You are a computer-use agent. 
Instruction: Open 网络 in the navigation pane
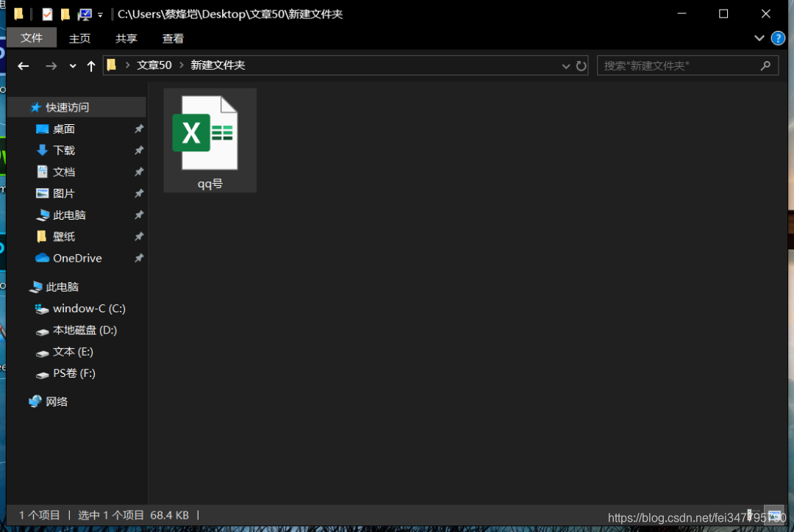56,402
